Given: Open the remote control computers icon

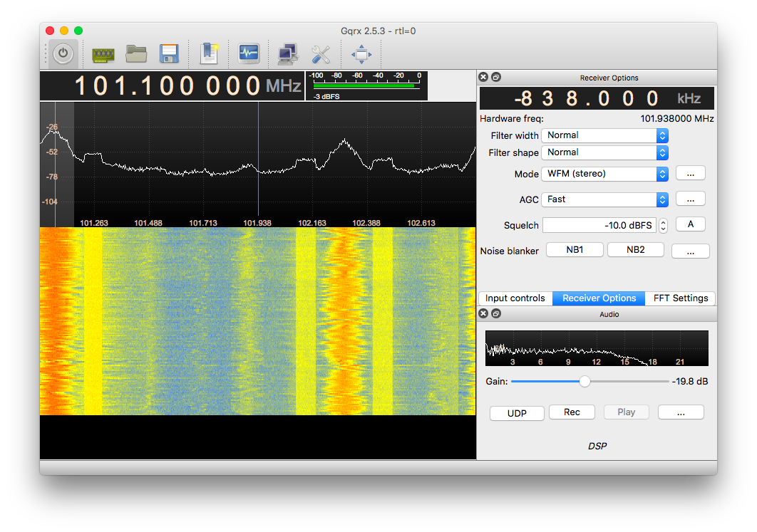Looking at the screenshot, I should coord(288,53).
